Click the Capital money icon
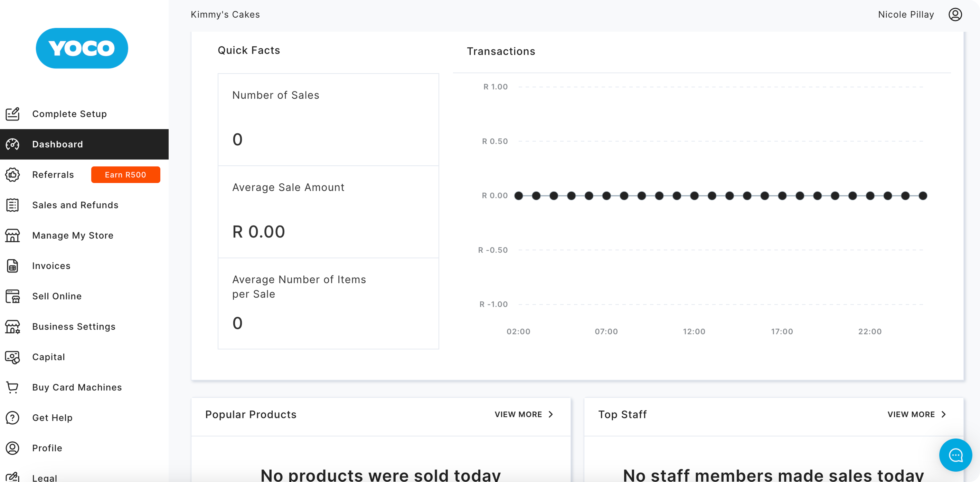 pyautogui.click(x=12, y=357)
